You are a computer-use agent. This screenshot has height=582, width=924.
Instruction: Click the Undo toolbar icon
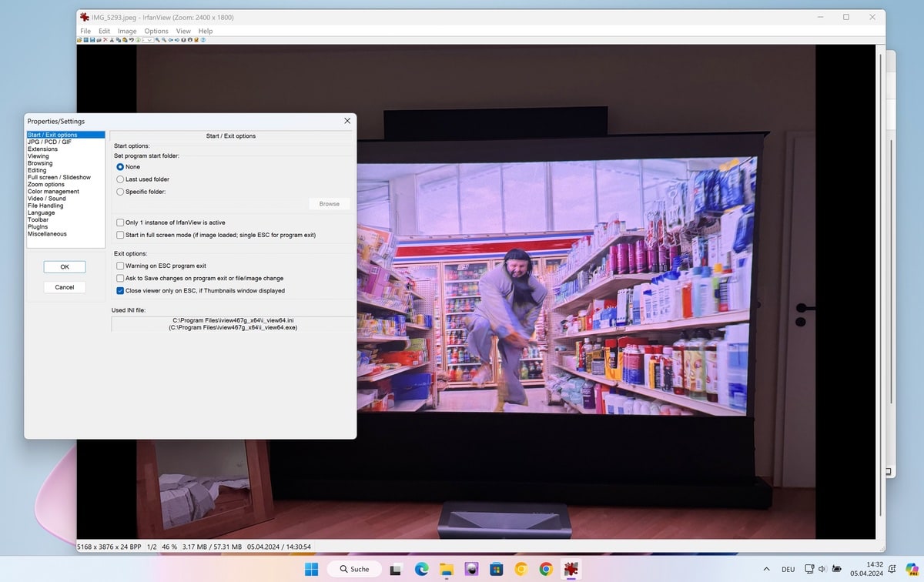click(132, 39)
